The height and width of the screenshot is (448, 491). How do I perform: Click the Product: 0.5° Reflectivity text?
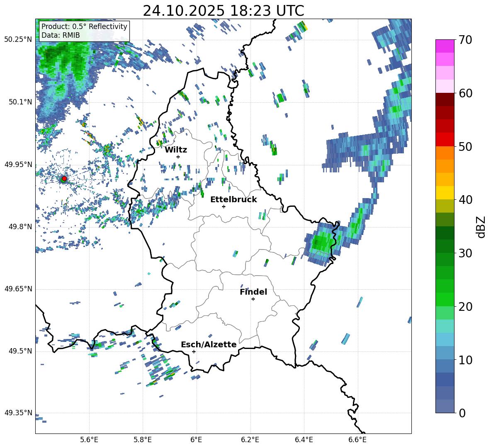[84, 26]
